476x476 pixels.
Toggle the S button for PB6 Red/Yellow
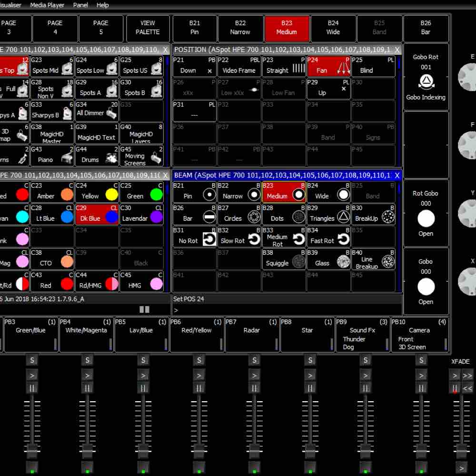pyautogui.click(x=199, y=360)
